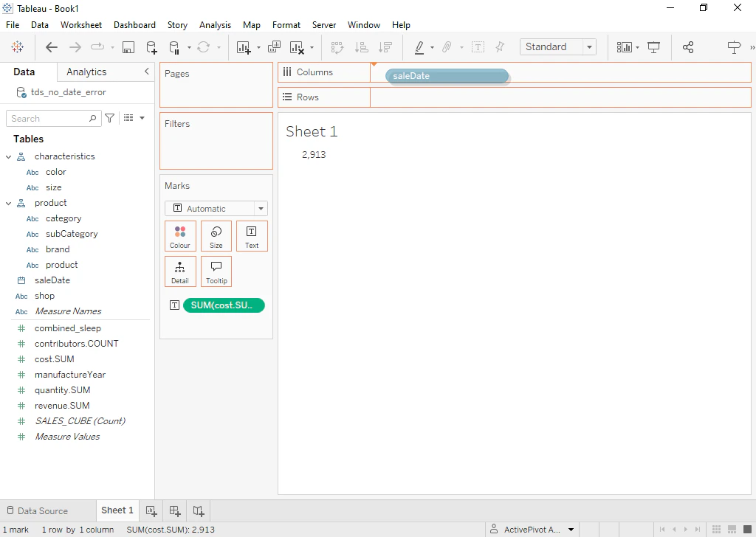This screenshot has height=537, width=756.
Task: Open the Worksheet menu
Action: [81, 25]
